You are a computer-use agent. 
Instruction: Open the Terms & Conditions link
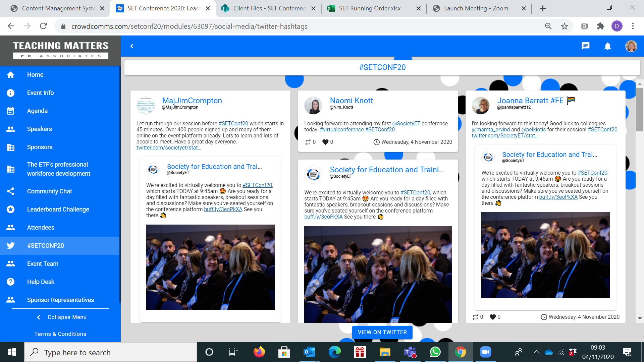[60, 334]
